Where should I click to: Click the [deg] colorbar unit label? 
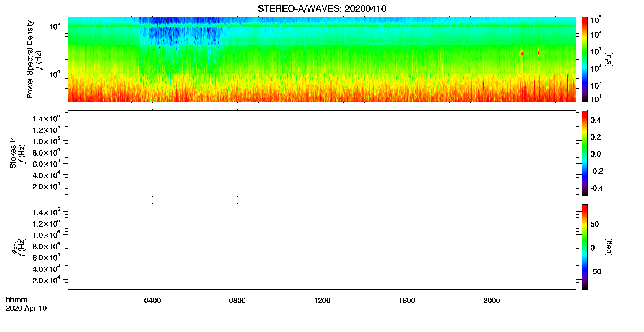(609, 247)
